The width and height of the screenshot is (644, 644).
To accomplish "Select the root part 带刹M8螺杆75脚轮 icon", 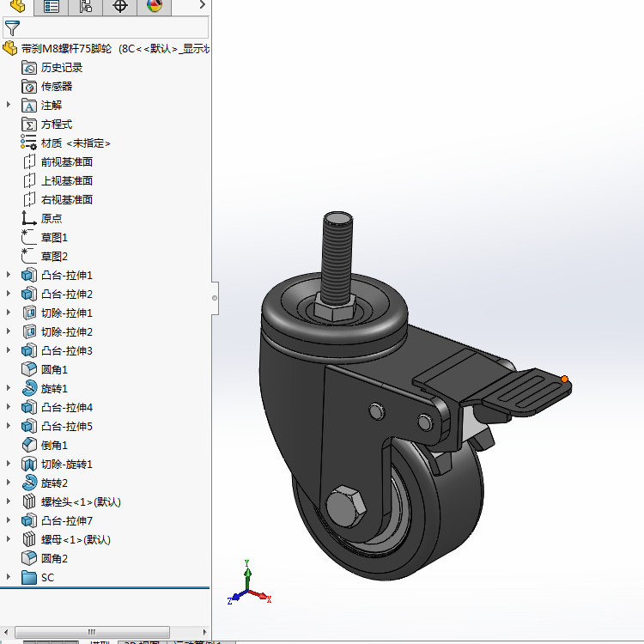I will tap(9, 48).
